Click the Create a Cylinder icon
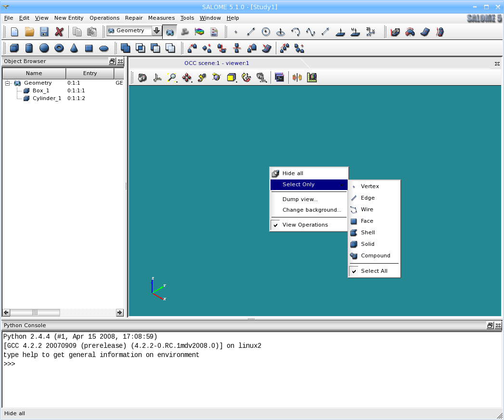Image resolution: width=504 pixels, height=420 pixels. [29, 48]
